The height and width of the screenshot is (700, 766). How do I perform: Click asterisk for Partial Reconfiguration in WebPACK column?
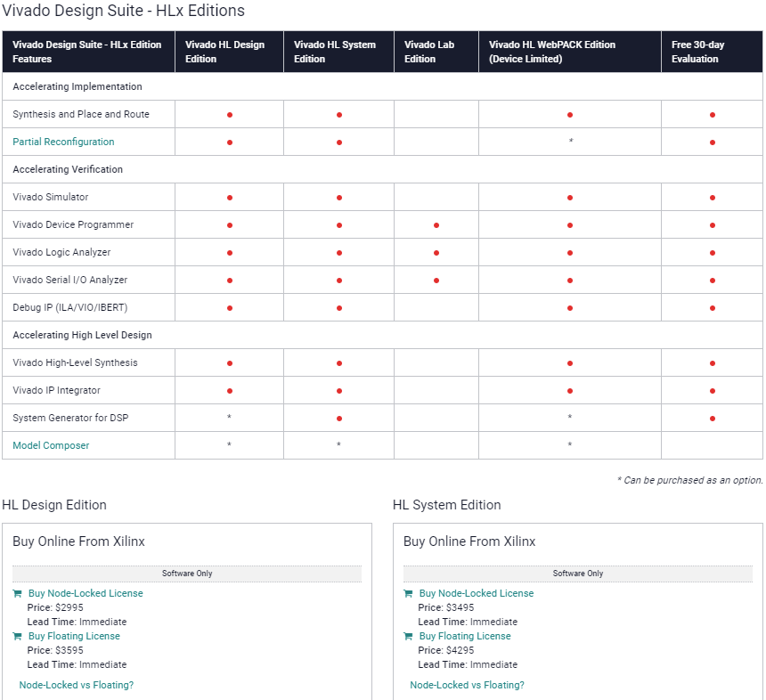point(571,142)
